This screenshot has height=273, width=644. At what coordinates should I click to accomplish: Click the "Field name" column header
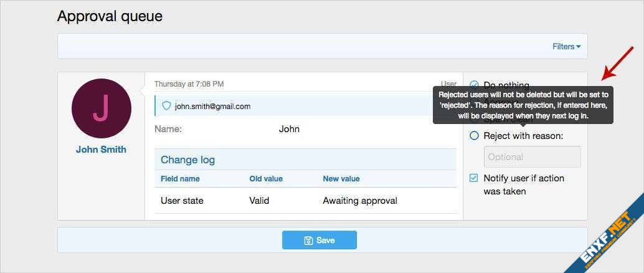tap(180, 179)
